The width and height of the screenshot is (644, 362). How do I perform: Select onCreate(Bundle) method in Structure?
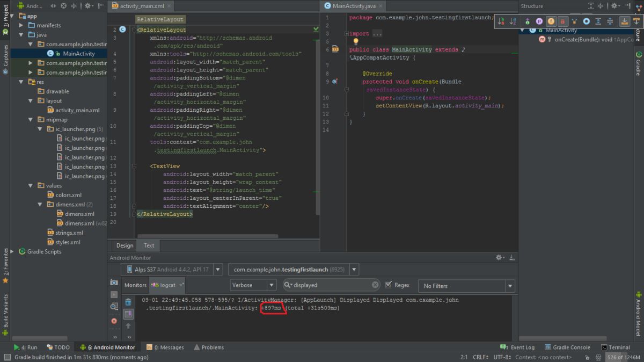[x=586, y=39]
